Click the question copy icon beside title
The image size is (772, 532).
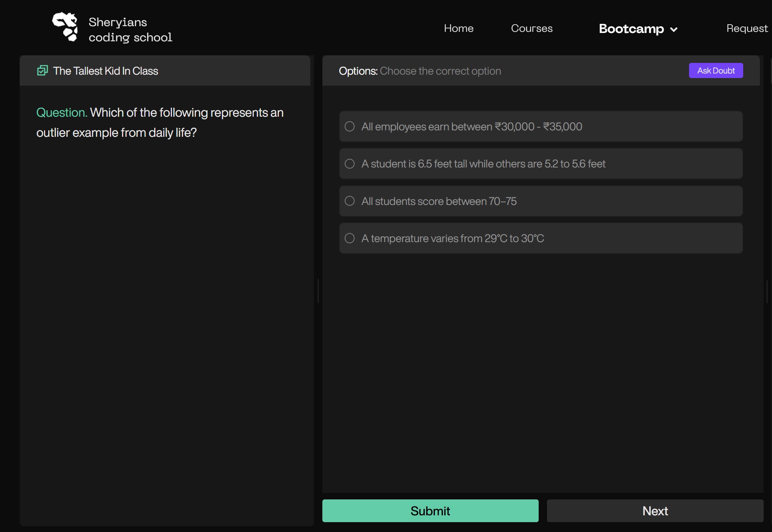coord(42,70)
